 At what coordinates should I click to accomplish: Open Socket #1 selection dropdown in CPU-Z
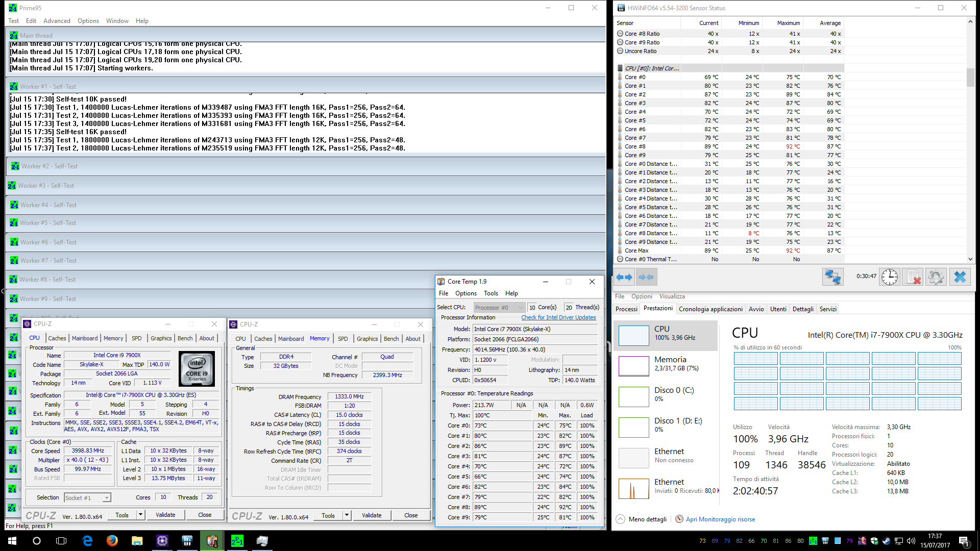coord(87,498)
